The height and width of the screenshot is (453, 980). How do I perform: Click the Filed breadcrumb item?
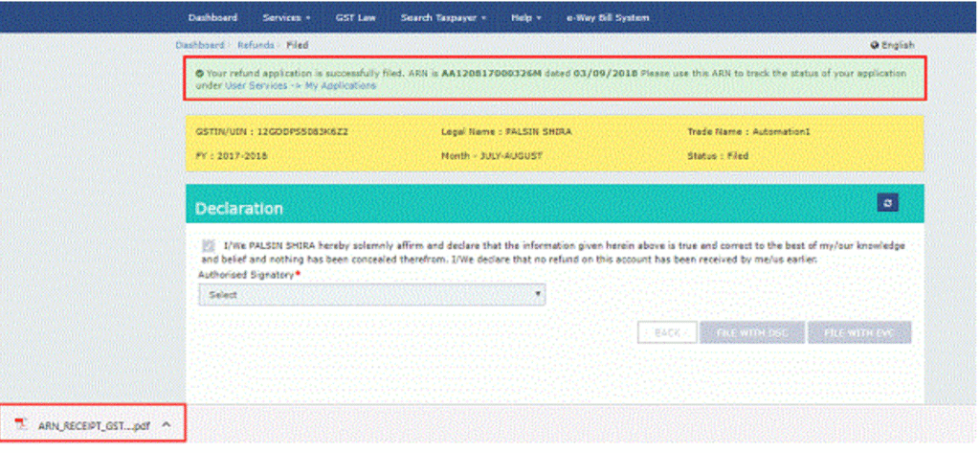[x=297, y=45]
